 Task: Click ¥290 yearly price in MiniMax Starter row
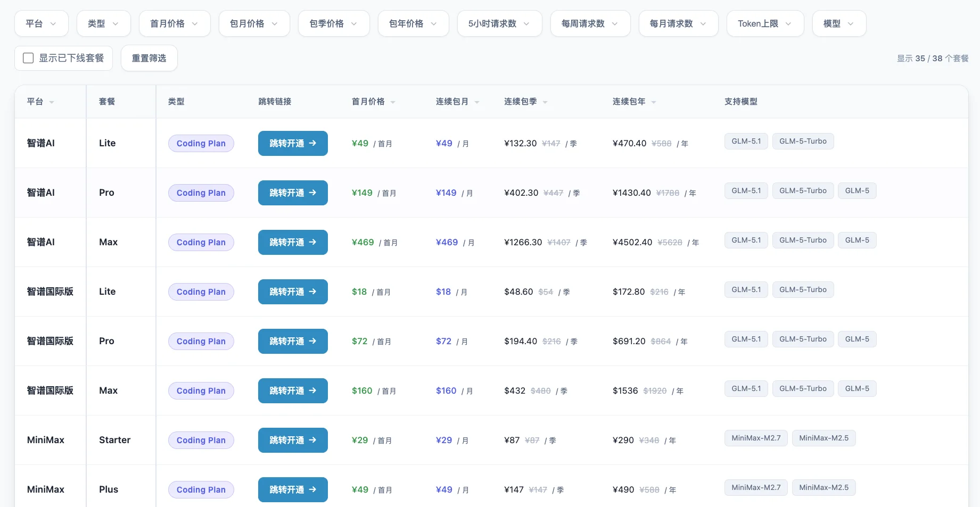click(x=645, y=440)
